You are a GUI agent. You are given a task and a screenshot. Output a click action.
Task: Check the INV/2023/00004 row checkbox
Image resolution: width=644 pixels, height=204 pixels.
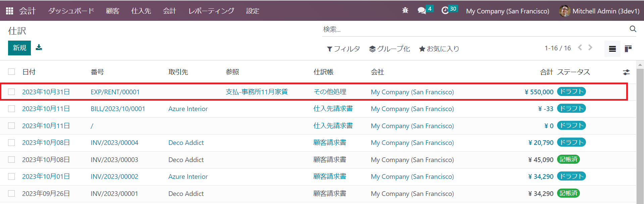pyautogui.click(x=12, y=143)
